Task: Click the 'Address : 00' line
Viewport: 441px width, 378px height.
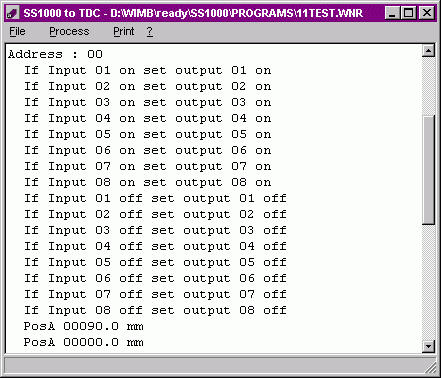Action: tap(55, 54)
